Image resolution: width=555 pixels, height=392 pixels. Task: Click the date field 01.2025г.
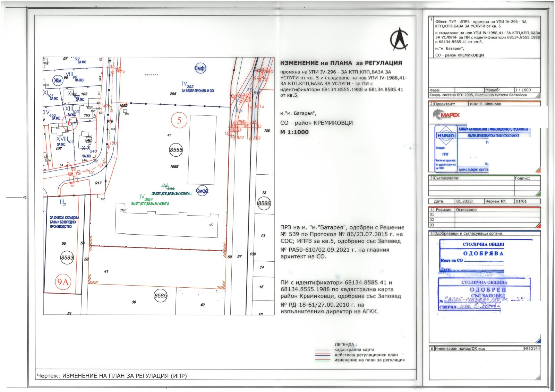[x=465, y=201]
